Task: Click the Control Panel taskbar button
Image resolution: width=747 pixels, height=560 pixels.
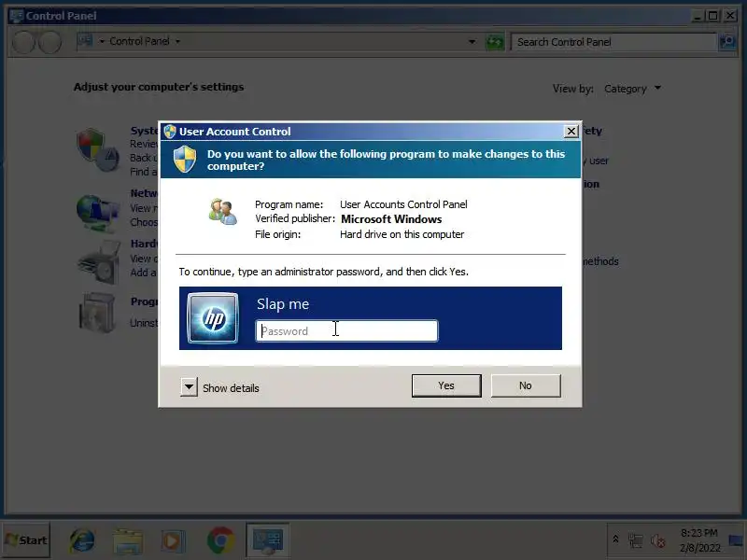Action: 268,540
